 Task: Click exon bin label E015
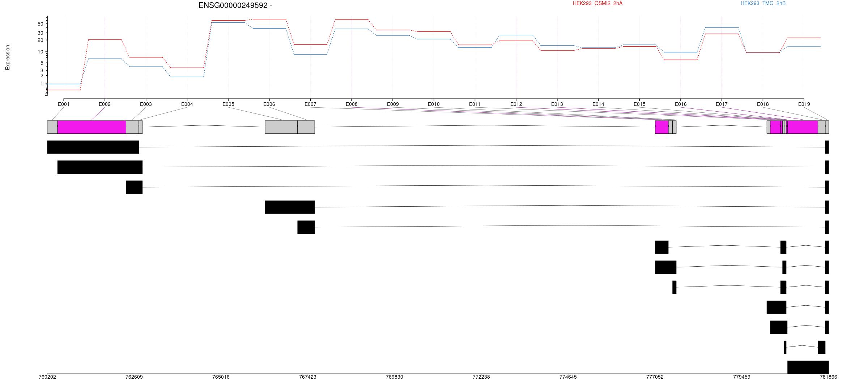click(x=639, y=104)
